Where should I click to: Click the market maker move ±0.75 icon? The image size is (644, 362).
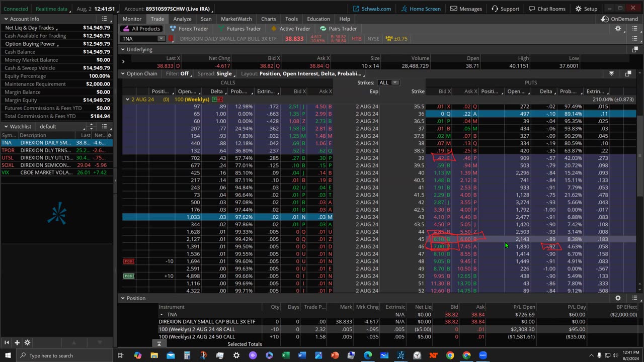pyautogui.click(x=396, y=39)
